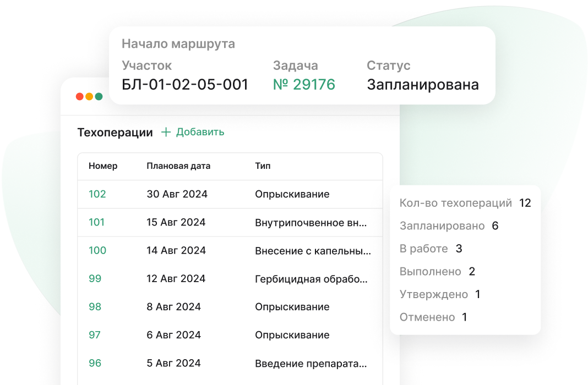Image resolution: width=588 pixels, height=385 pixels.
Task: Click the plus icon next to Добавить
Action: point(165,132)
